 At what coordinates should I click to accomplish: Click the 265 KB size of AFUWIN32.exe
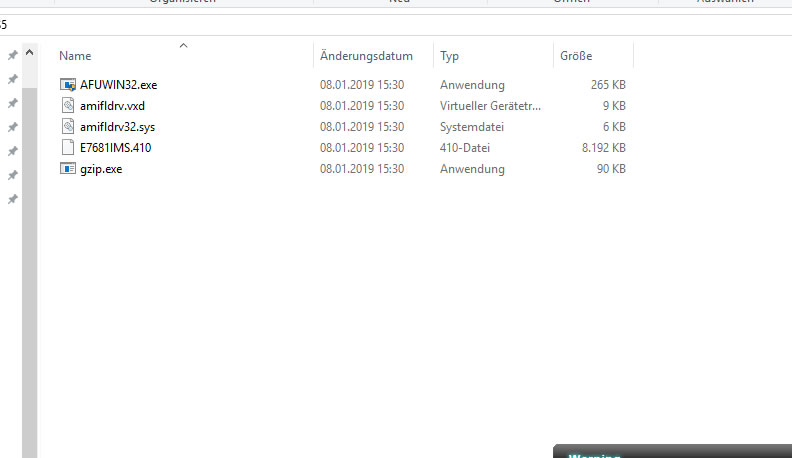608,85
